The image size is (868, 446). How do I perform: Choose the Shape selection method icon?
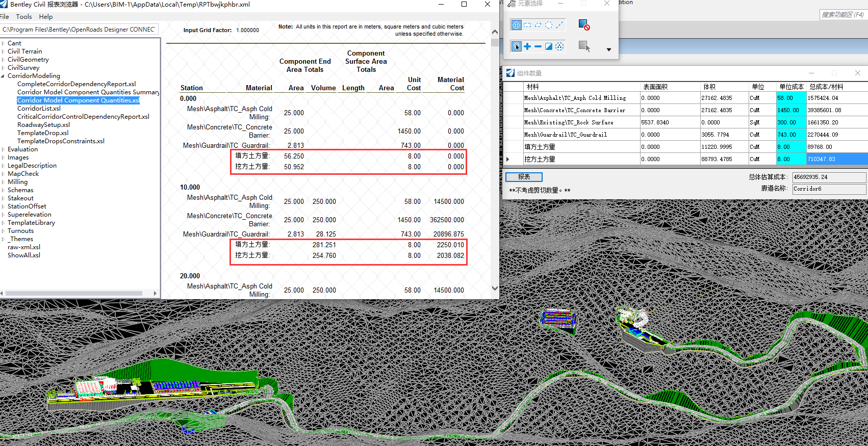tap(538, 25)
